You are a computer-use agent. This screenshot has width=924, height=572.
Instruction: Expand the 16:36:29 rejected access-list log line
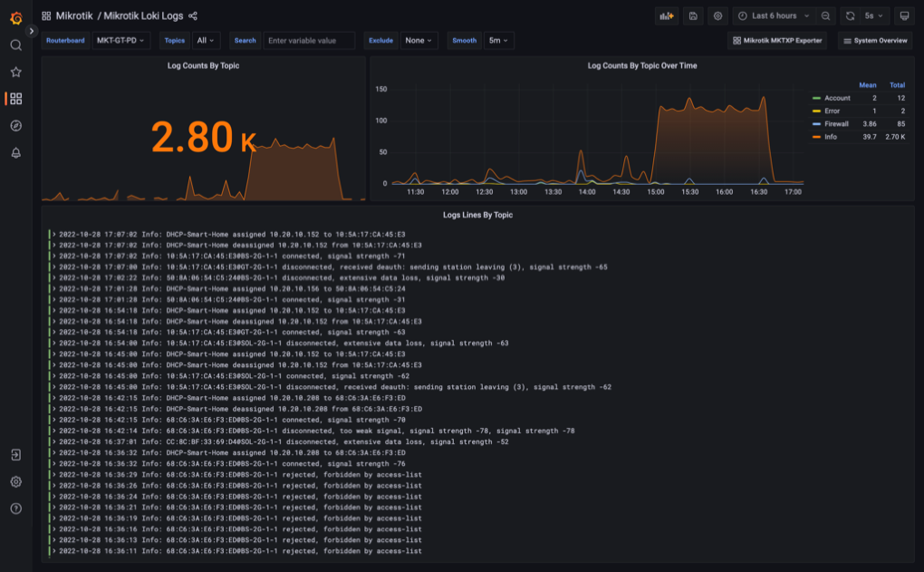point(53,474)
